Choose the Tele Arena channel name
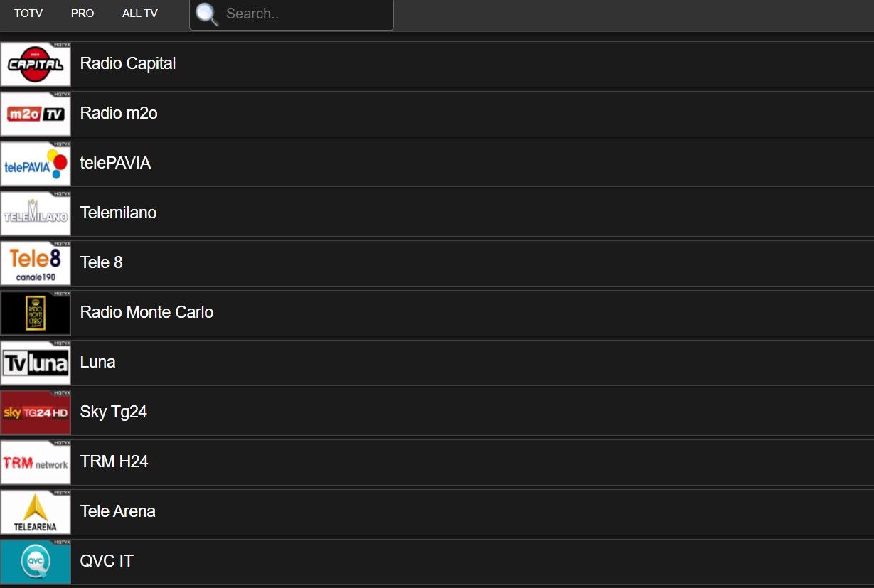The height and width of the screenshot is (588, 874). pyautogui.click(x=117, y=511)
